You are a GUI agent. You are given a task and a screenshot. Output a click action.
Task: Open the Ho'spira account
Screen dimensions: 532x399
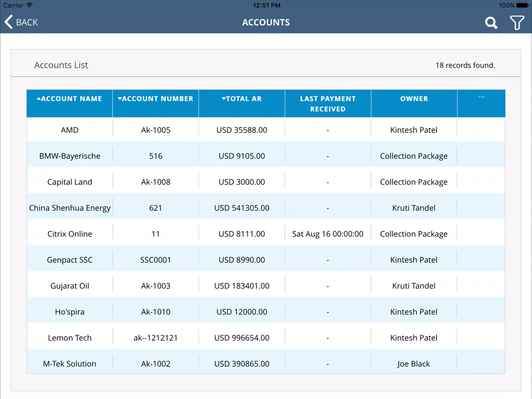pos(70,312)
